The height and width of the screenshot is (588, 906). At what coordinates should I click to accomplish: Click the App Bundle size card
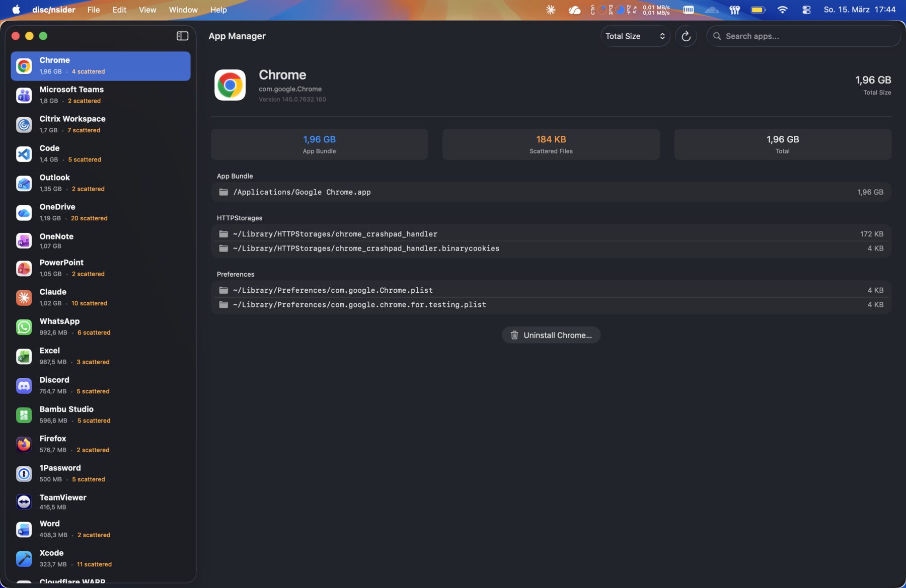(320, 144)
